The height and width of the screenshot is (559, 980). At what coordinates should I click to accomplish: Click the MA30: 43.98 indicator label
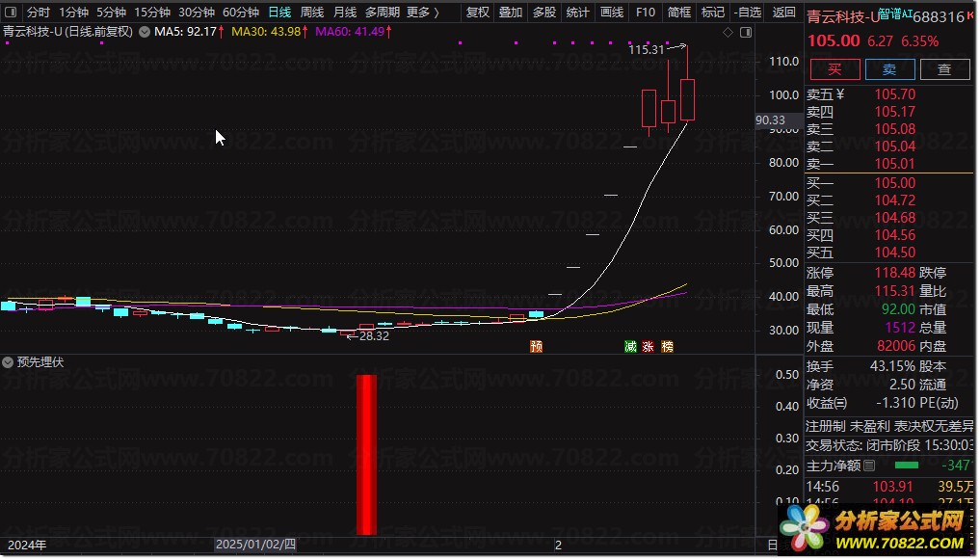coord(266,31)
